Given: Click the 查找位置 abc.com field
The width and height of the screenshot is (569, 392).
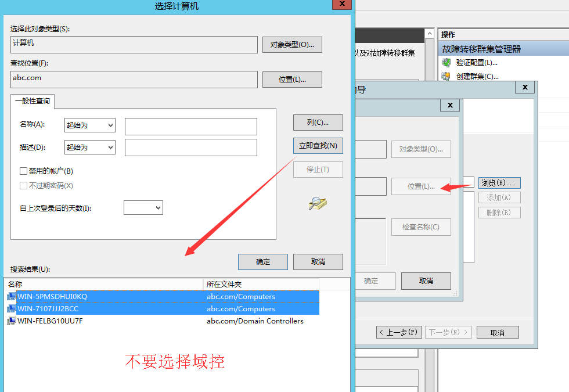Looking at the screenshot, I should click(134, 80).
